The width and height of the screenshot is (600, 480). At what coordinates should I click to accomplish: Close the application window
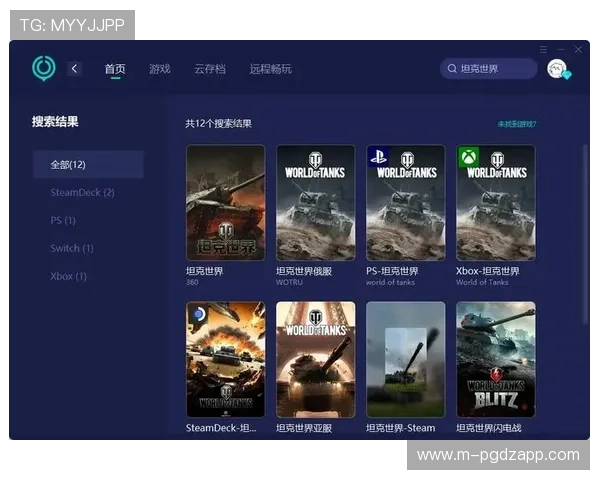pyautogui.click(x=578, y=49)
